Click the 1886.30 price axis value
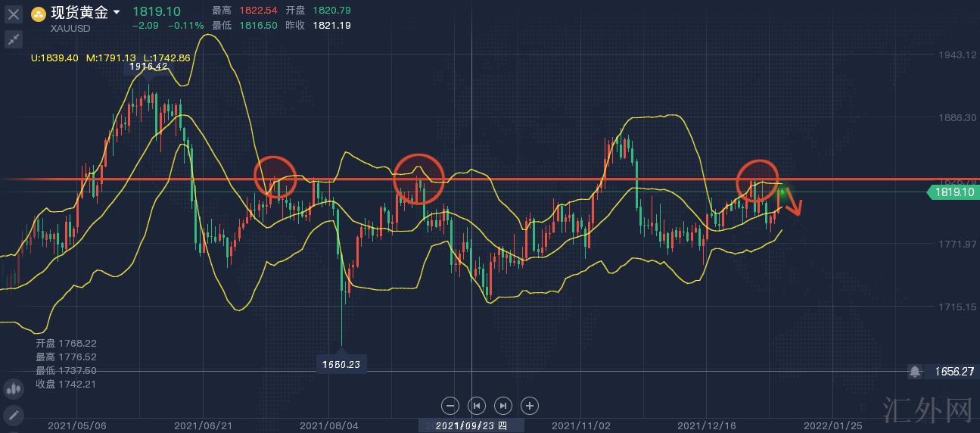This screenshot has width=980, height=433. coord(958,118)
